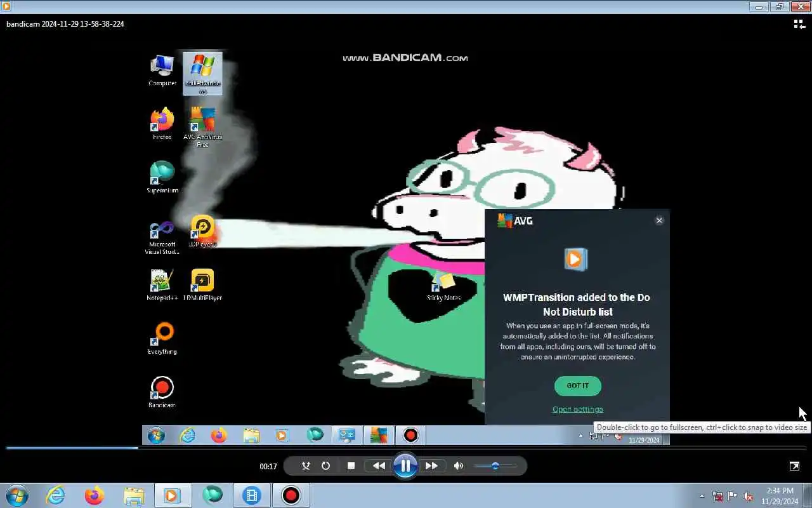
Task: Click Media Player on the video's taskbar
Action: (282, 435)
